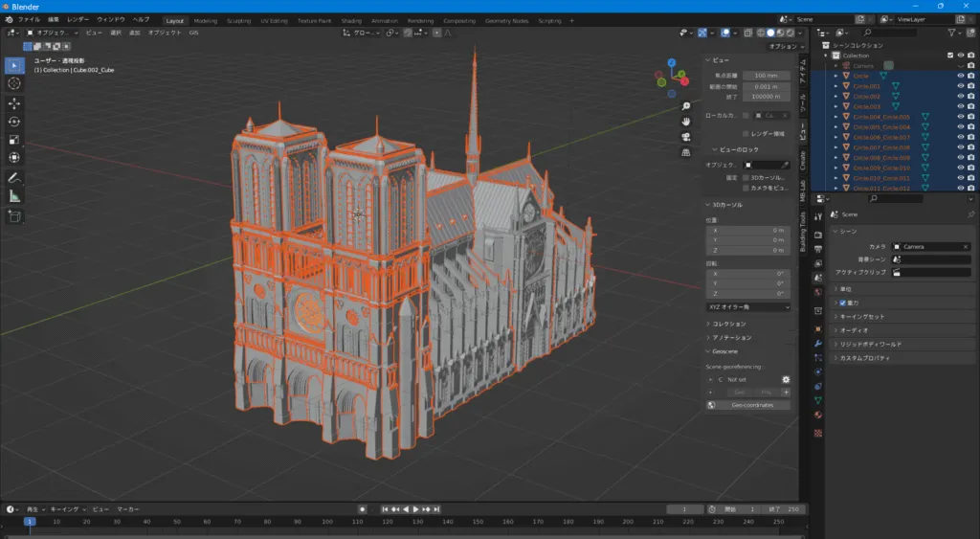Choose the Measure tool
This screenshot has width=980, height=539.
tap(14, 196)
